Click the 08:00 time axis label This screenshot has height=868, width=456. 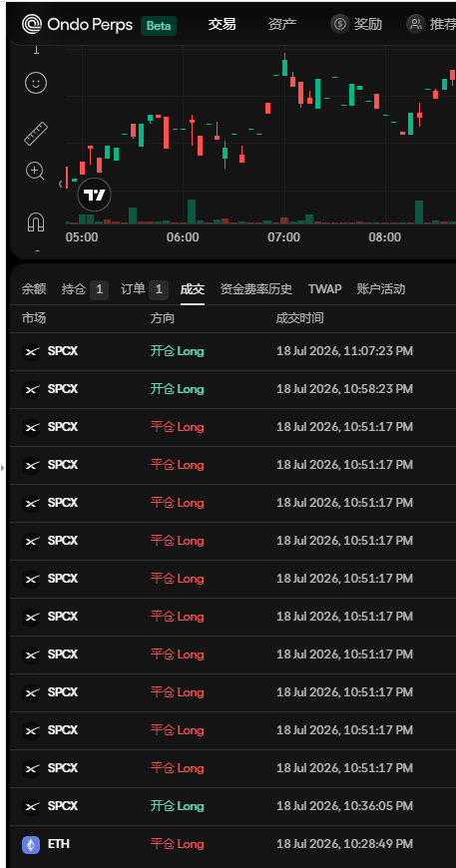click(385, 237)
